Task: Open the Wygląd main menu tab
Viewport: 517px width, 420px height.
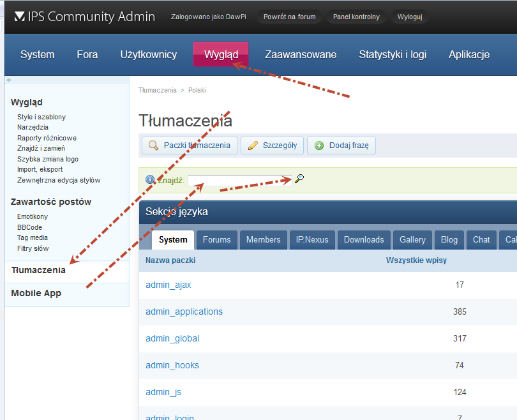Action: (221, 54)
